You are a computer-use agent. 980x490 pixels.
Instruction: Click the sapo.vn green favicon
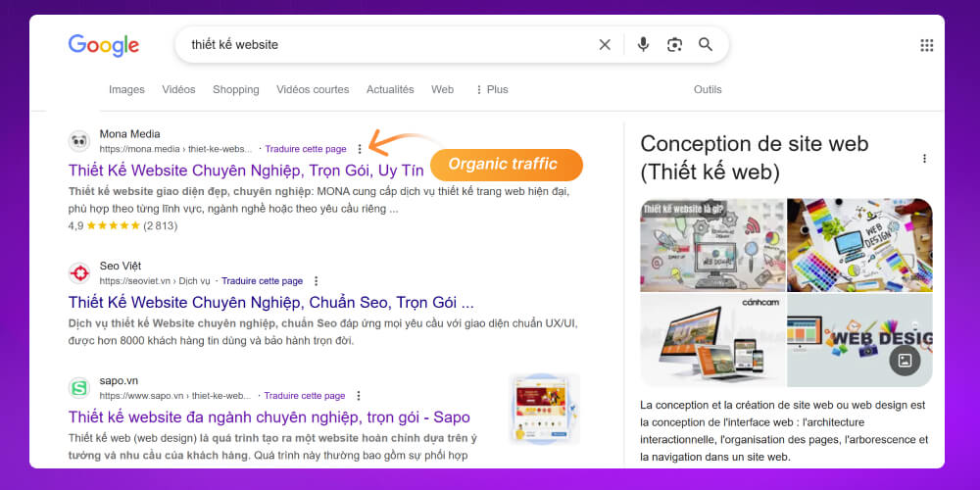79,388
